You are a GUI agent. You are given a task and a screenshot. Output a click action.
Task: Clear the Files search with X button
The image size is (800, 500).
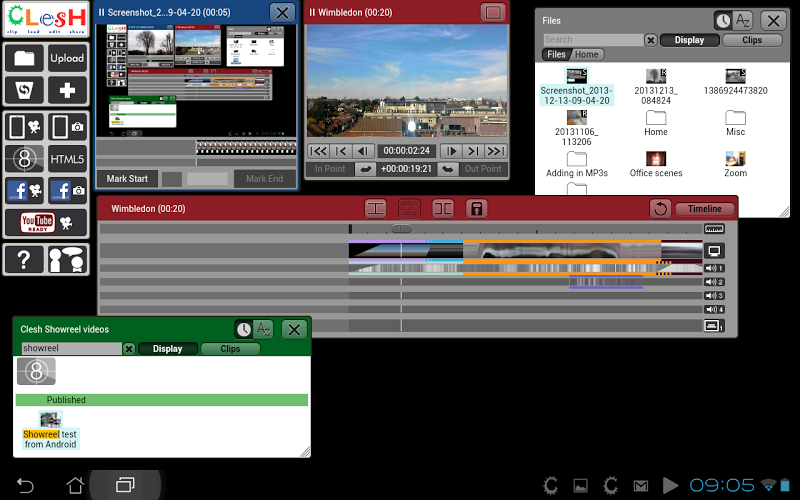pyautogui.click(x=651, y=40)
